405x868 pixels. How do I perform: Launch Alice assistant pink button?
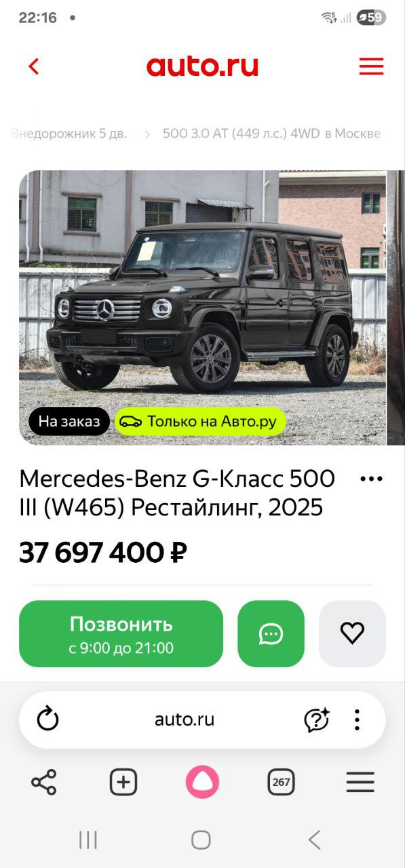coord(202,782)
